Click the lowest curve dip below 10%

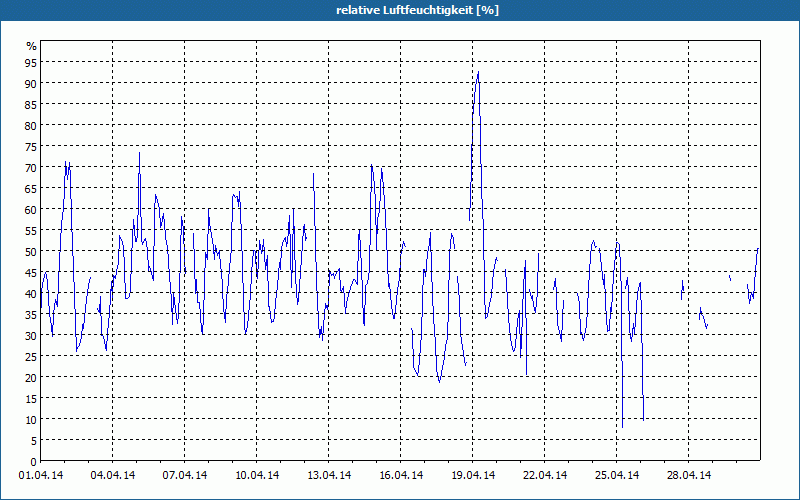[622, 426]
